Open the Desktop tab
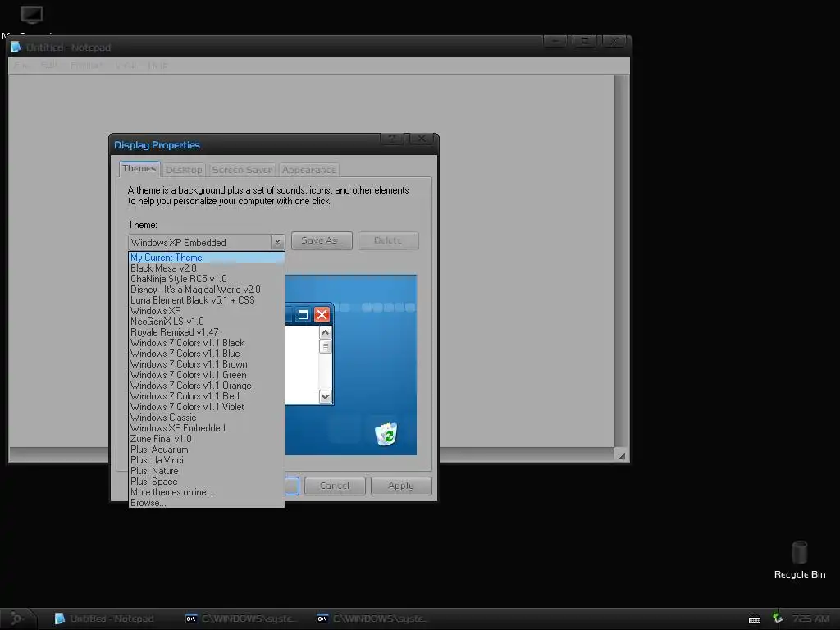840x630 pixels. 184,170
